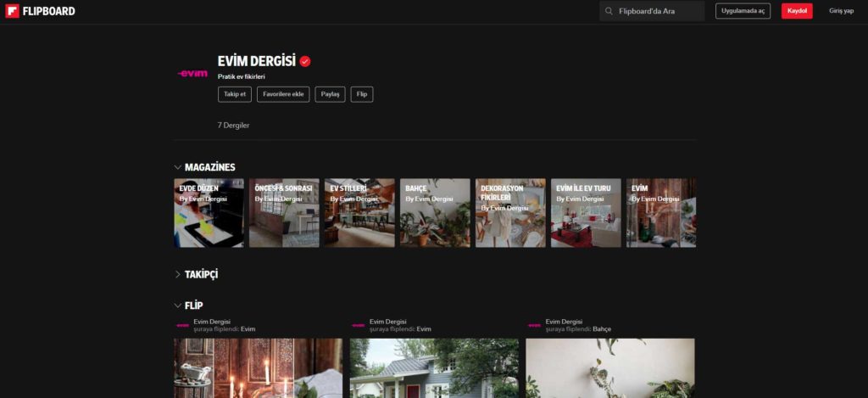868x398 pixels.
Task: Follow the profile with Takip et
Action: [235, 94]
